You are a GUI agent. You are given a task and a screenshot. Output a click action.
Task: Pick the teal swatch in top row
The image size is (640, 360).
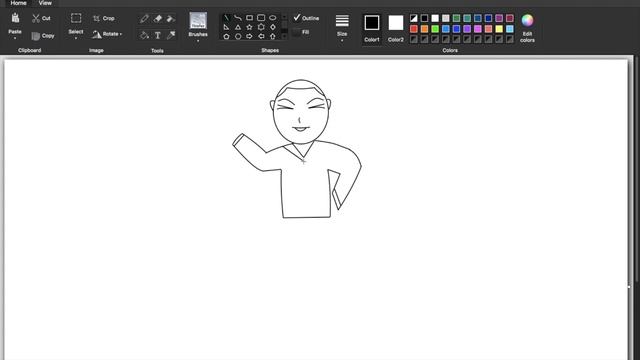click(x=467, y=18)
